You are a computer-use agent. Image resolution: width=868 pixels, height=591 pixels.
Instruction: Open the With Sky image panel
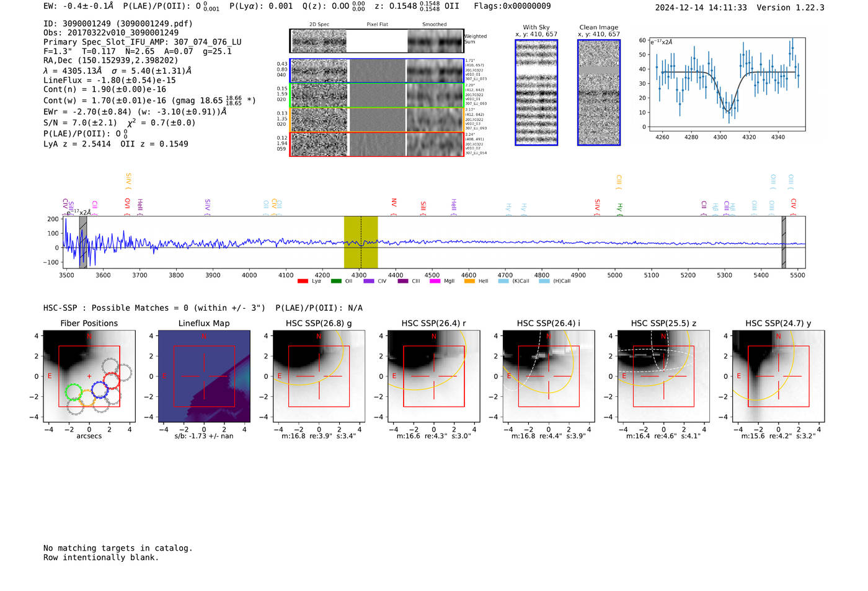click(536, 92)
